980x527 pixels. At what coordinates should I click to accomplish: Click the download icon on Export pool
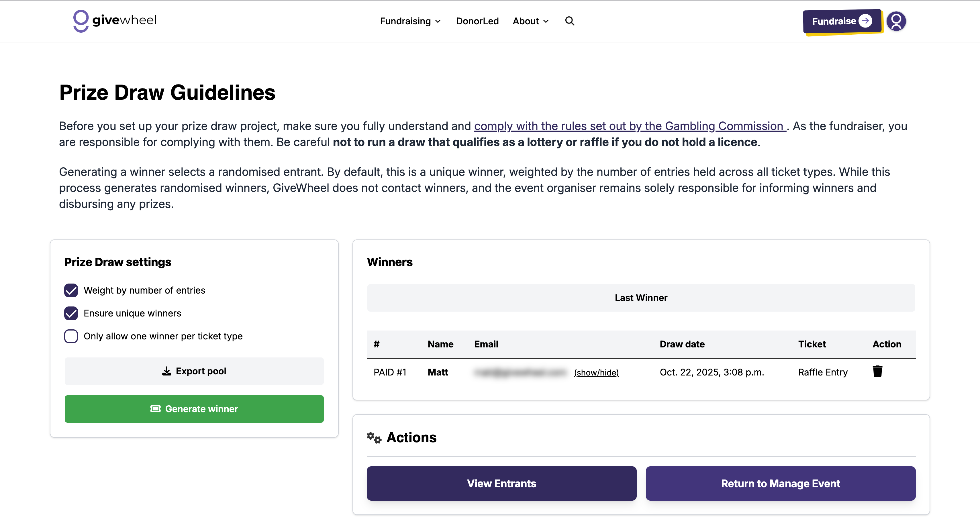[167, 371]
